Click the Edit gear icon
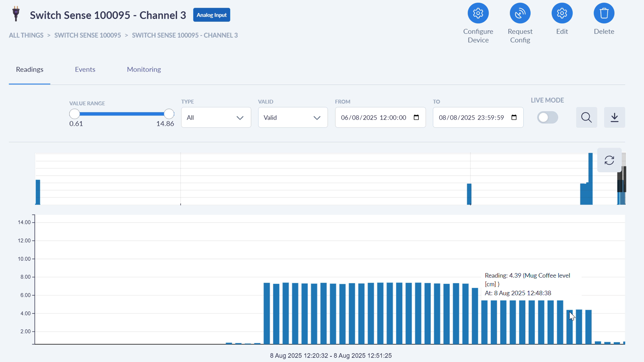644x362 pixels. coord(562,13)
